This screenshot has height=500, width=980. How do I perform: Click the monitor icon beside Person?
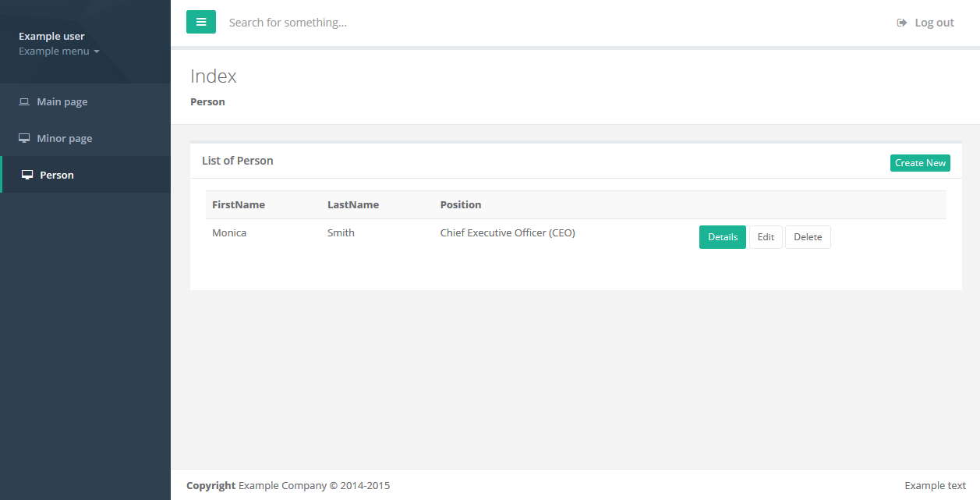click(x=27, y=176)
